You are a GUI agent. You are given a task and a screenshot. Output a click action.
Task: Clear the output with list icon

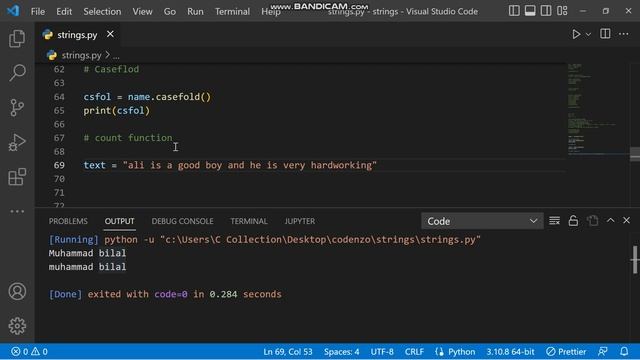point(554,221)
